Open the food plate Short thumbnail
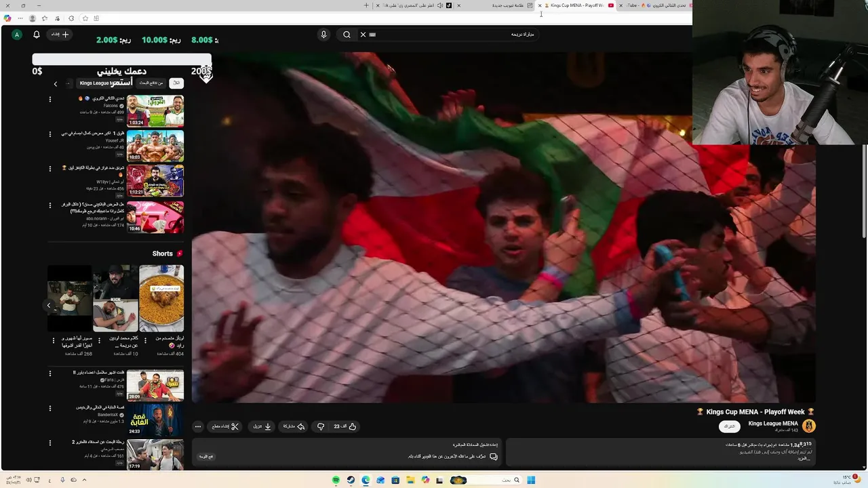Viewport: 868px width, 488px height. 161,299
